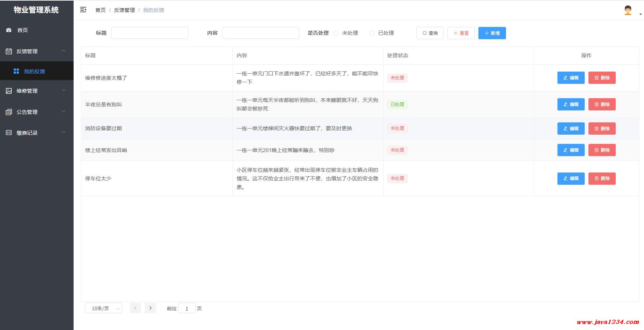This screenshot has width=644, height=330.
Task: Click the picture icon beside 维修管理
Action: 9,91
